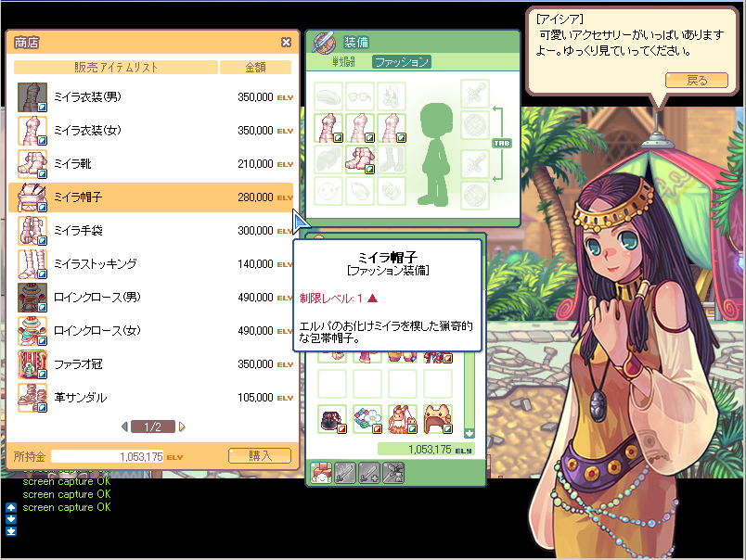The image size is (746, 560).
Task: Click the inventory scrollbar track
Action: coord(469,389)
